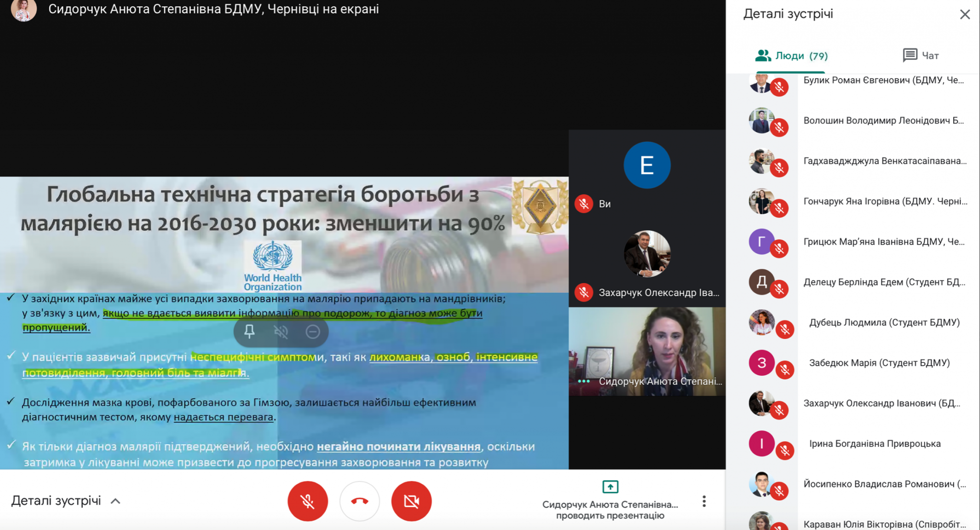Hang up the call
Screen dimensions: 980x530
tap(359, 501)
